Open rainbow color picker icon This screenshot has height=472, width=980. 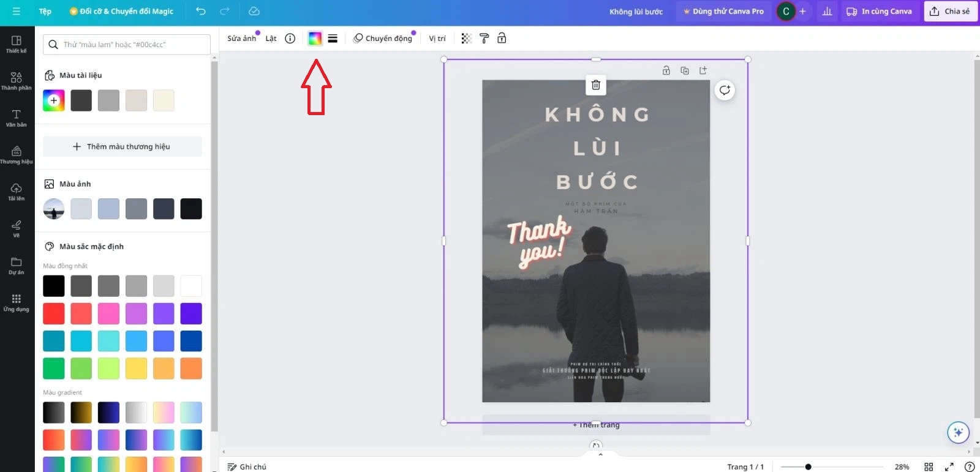[315, 39]
